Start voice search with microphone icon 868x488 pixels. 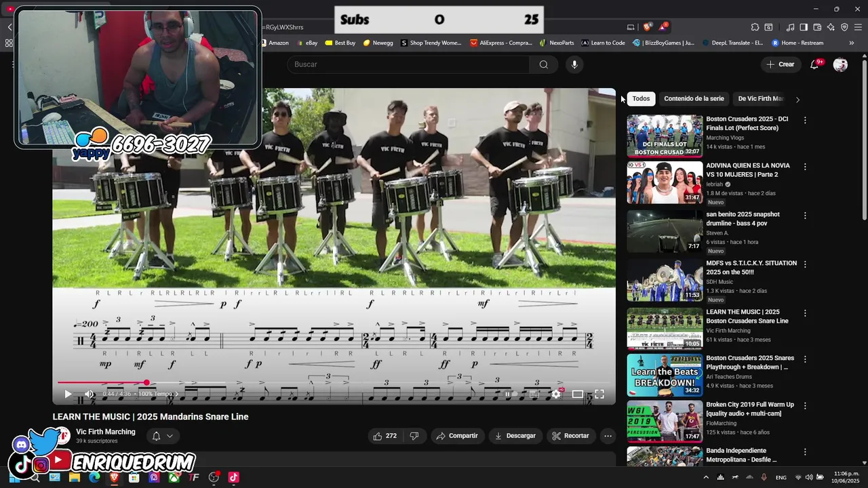[574, 64]
